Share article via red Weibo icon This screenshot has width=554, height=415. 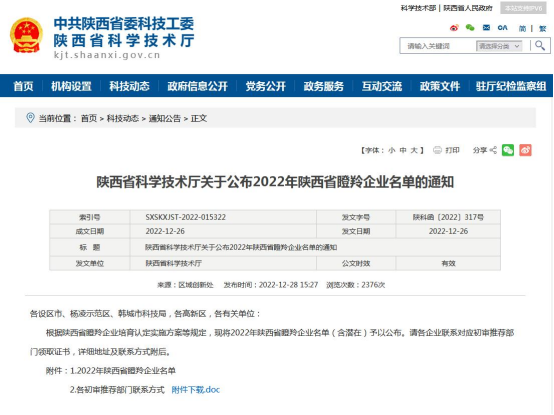[x=525, y=150]
